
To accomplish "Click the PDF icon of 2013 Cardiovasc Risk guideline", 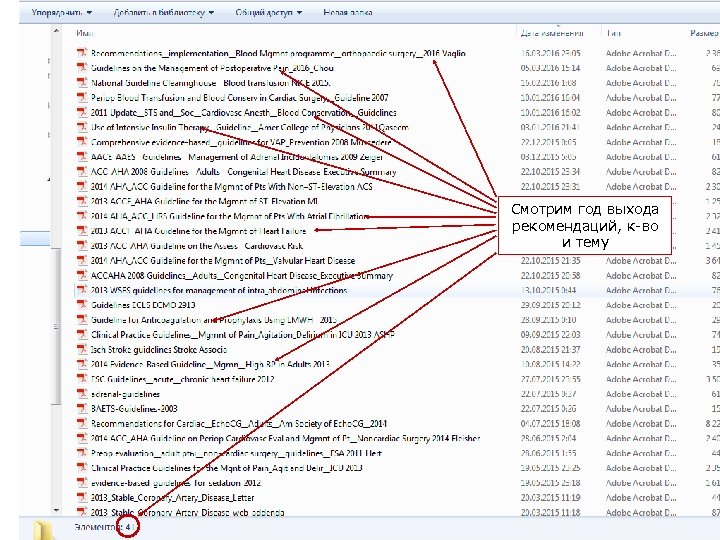I will (82, 245).
